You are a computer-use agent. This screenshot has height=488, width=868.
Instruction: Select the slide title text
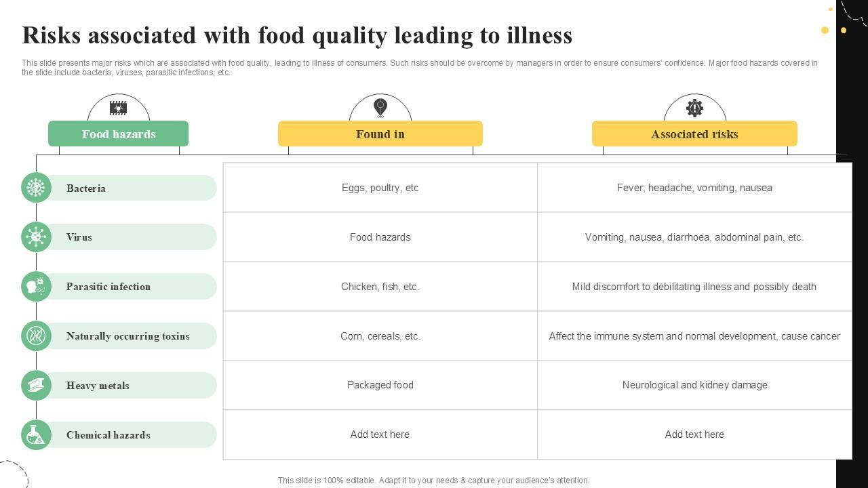coord(297,35)
